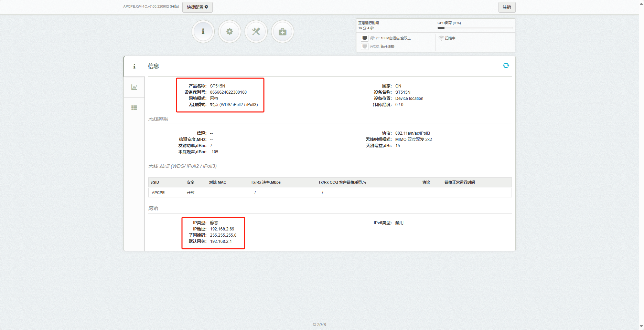Switch to the table list sidebar tab

tap(134, 108)
